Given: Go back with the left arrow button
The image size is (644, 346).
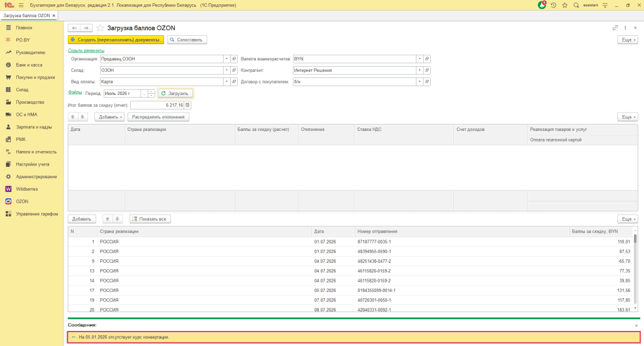Looking at the screenshot, I should (x=74, y=28).
